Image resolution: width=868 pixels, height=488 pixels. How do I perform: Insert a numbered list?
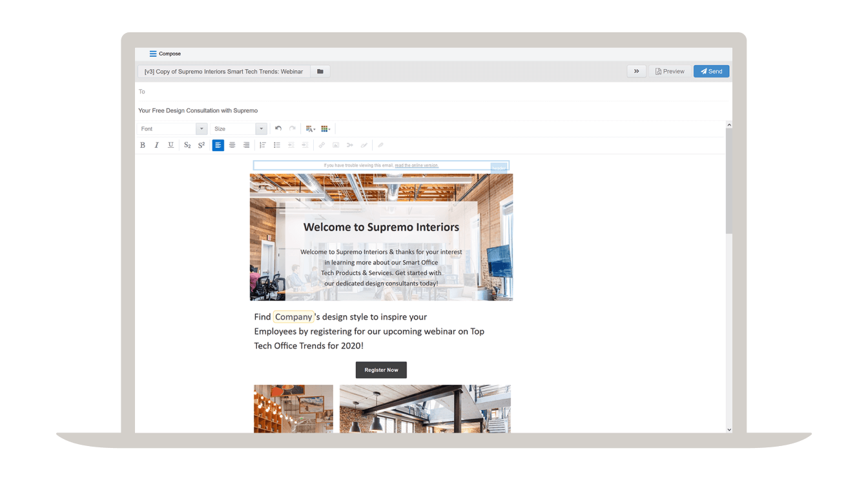[x=262, y=145]
